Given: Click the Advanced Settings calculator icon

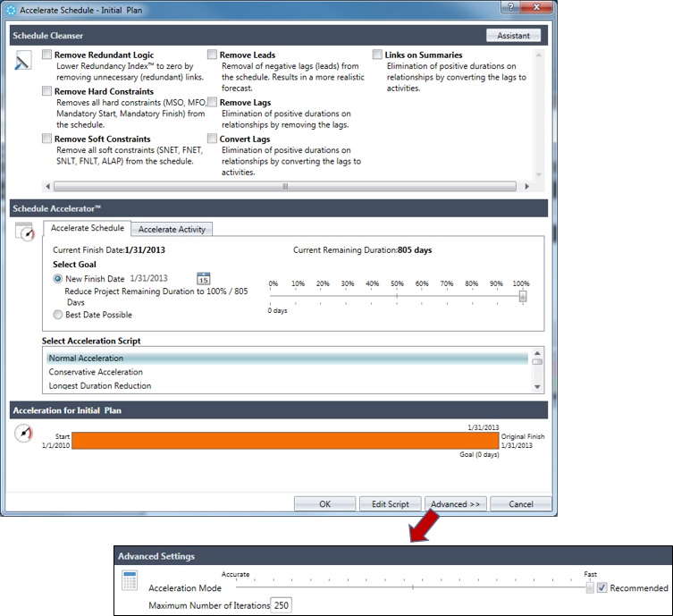Looking at the screenshot, I should click(x=130, y=580).
